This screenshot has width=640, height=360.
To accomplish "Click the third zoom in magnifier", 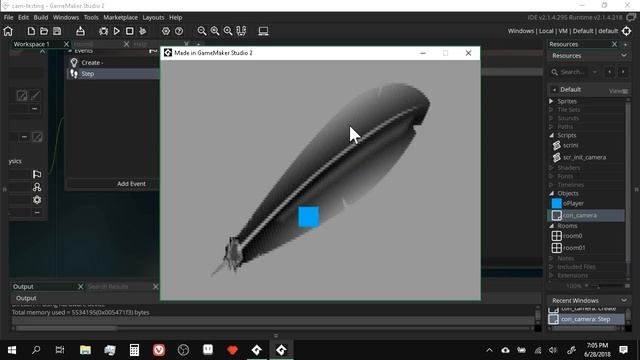I will [228, 31].
